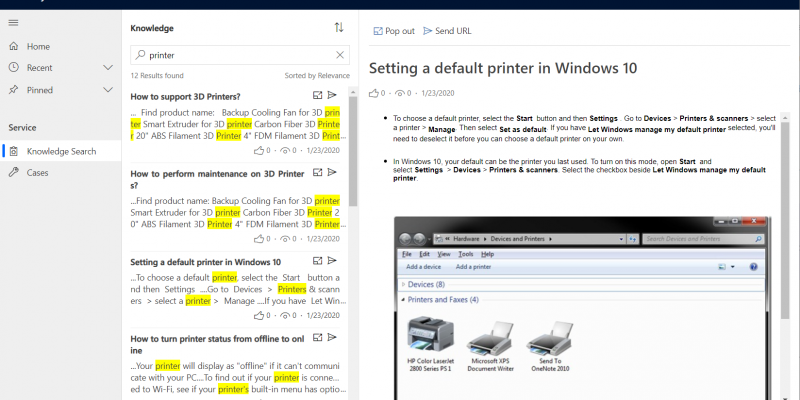Open How to perform maintenance on 3D Printers

[x=217, y=179]
